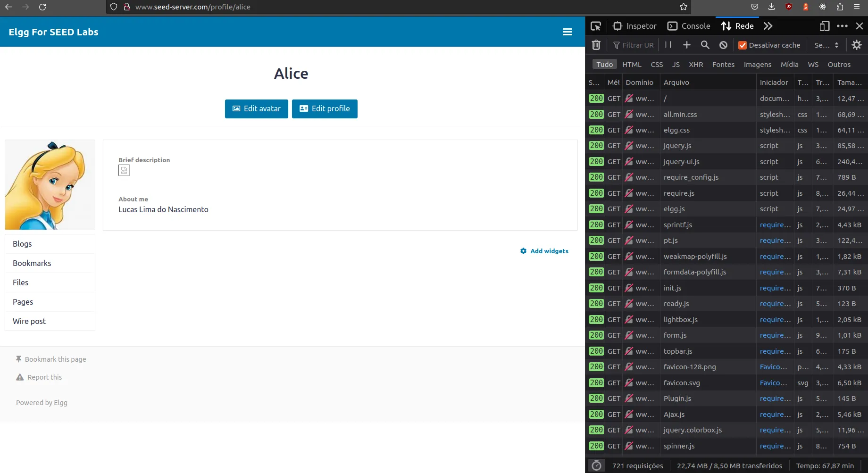Uncheck Desativar cache checkbox
Image resolution: width=868 pixels, height=473 pixels.
[743, 45]
